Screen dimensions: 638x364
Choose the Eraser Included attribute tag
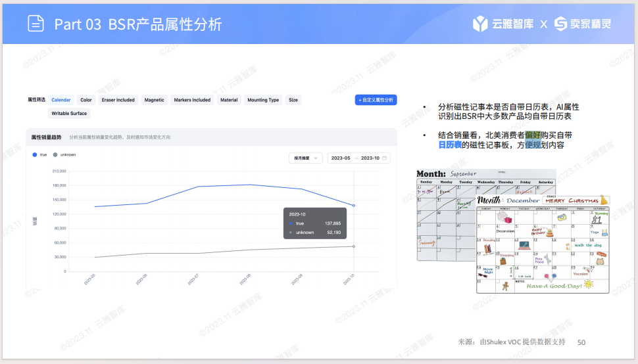pyautogui.click(x=118, y=100)
